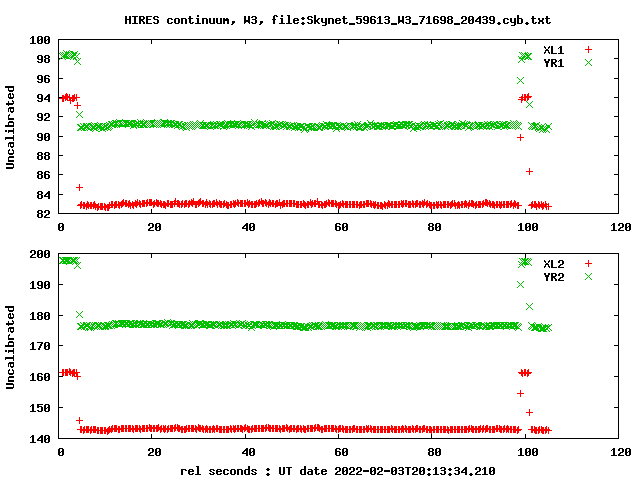This screenshot has height=480, width=640.
Task: Click the 84 y-axis tick label
Action: click(43, 195)
